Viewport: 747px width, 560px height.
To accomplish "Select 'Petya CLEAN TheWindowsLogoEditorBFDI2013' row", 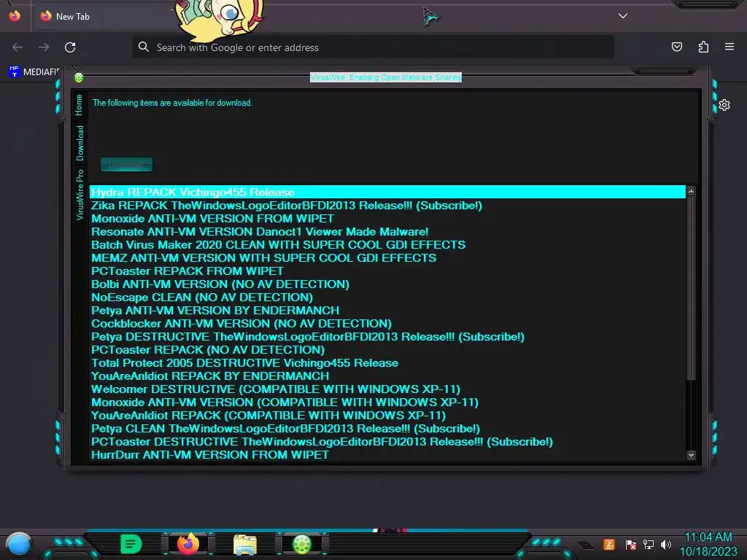I will 387,429.
